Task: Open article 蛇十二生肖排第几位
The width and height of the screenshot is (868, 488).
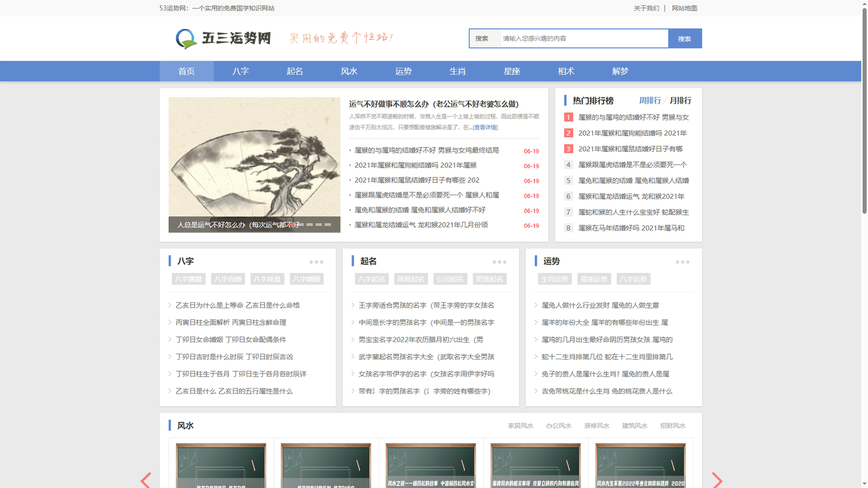Action: click(x=607, y=357)
